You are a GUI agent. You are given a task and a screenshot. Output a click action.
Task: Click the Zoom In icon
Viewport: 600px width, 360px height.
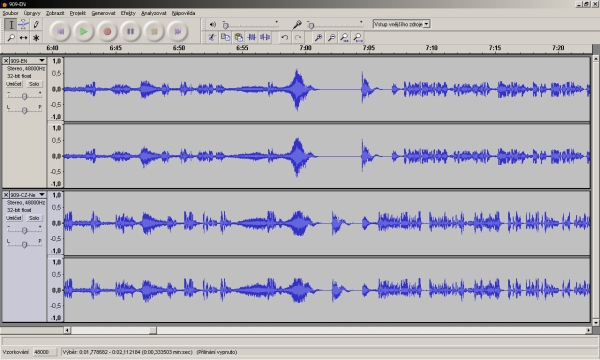click(x=318, y=37)
